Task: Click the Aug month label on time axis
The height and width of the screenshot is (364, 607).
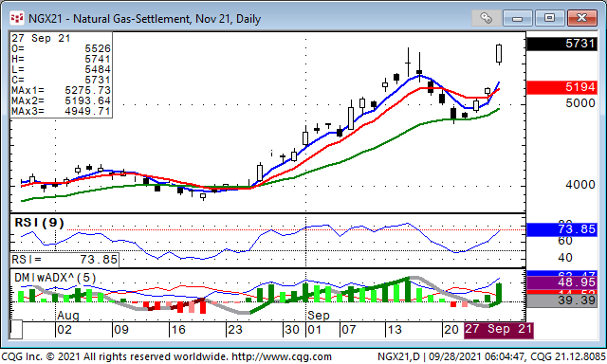Action: pyautogui.click(x=68, y=316)
